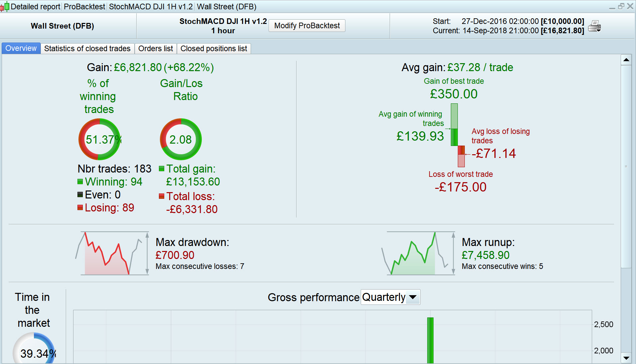Click the max runup chart thumbnail
Image resolution: width=636 pixels, height=364 pixels.
pyautogui.click(x=418, y=253)
